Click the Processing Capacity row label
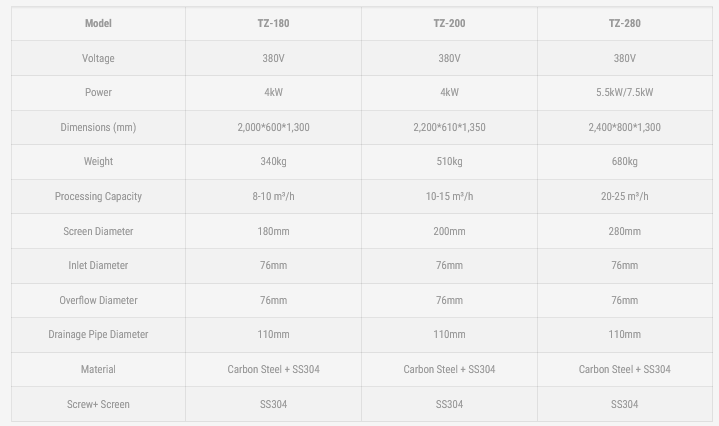Screen dimensions: 719x426 98,197
